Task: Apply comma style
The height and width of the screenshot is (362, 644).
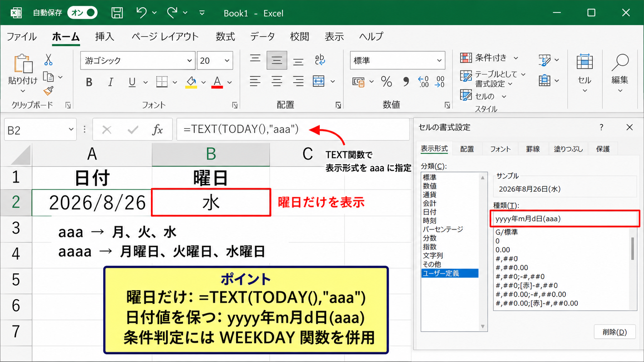Action: [406, 82]
